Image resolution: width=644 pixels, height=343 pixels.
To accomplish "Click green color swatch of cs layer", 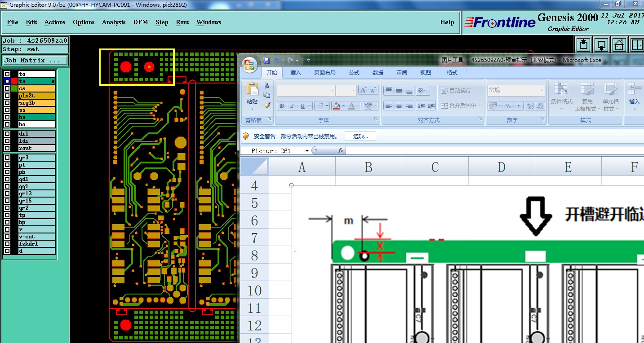I will pos(14,88).
